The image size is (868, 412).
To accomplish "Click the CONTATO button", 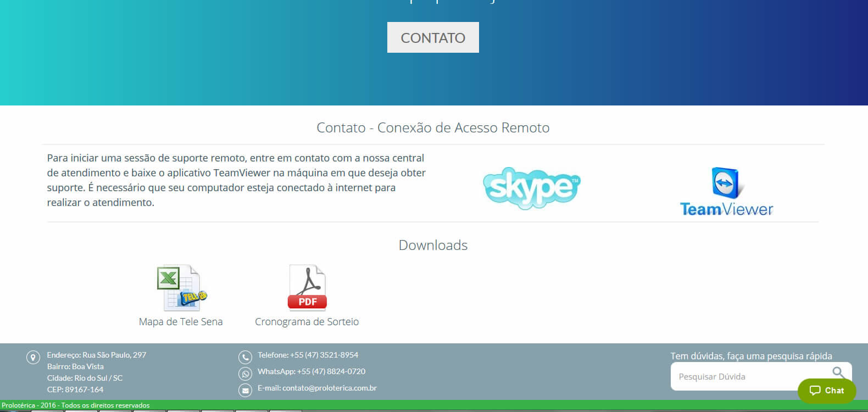I will (x=433, y=37).
